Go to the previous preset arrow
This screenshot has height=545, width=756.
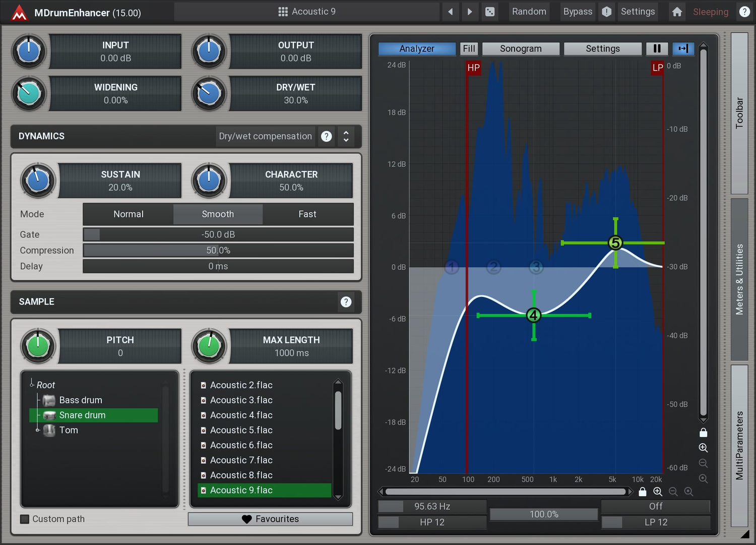(x=450, y=12)
